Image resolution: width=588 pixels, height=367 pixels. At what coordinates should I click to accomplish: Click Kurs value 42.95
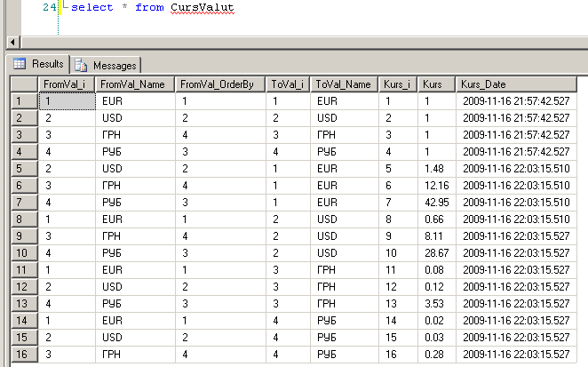pos(437,203)
